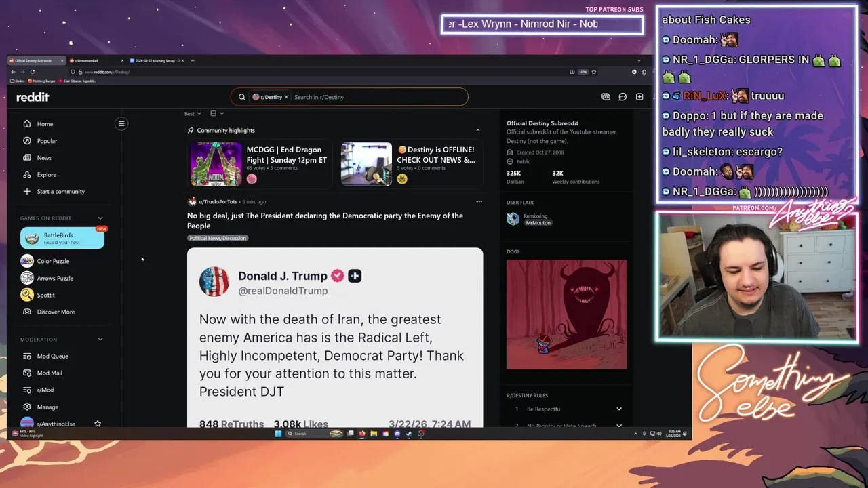Launch the BattleBirds game
Image resolution: width=868 pixels, height=488 pixels.
click(62, 238)
